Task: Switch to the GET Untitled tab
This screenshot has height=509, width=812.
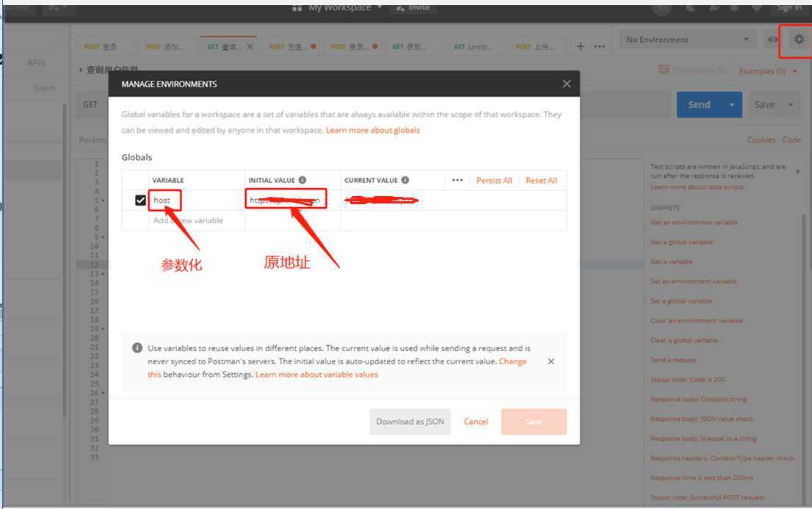Action: tap(473, 46)
